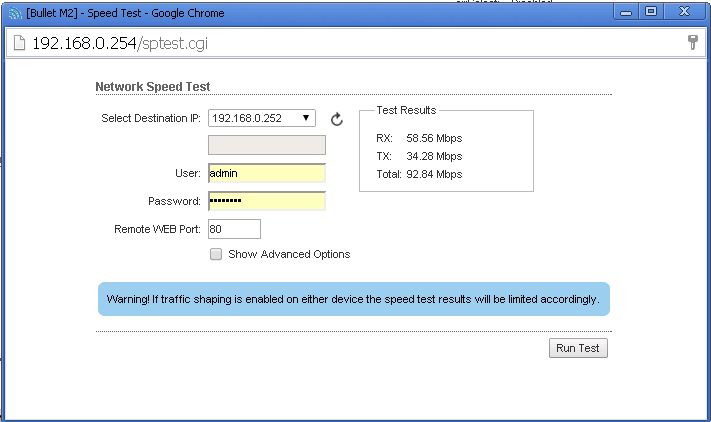This screenshot has width=711, height=422.
Task: Select the Remote WEB Port field
Action: (234, 229)
